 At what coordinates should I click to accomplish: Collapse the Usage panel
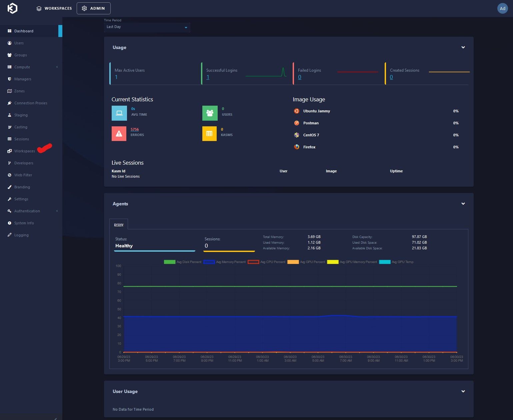(463, 47)
